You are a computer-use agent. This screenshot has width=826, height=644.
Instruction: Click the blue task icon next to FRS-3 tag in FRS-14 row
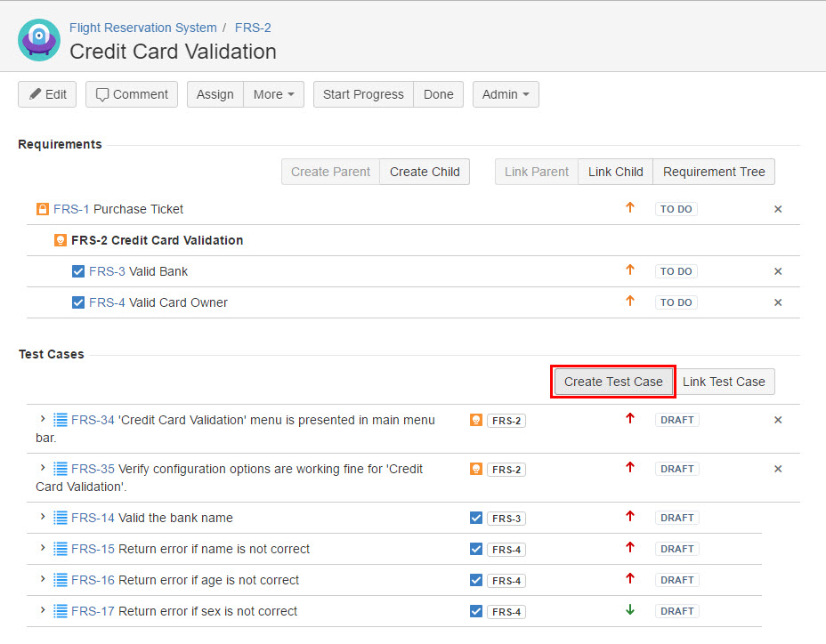pos(476,518)
